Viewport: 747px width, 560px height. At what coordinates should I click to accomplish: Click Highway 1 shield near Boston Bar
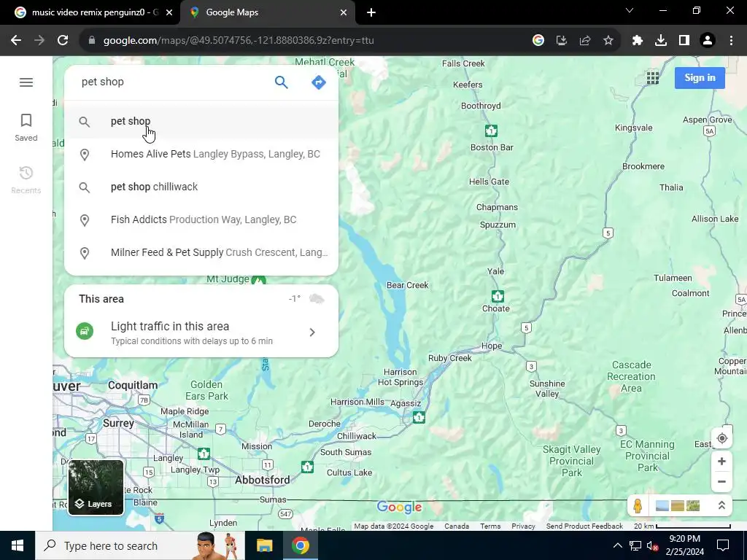tap(491, 131)
